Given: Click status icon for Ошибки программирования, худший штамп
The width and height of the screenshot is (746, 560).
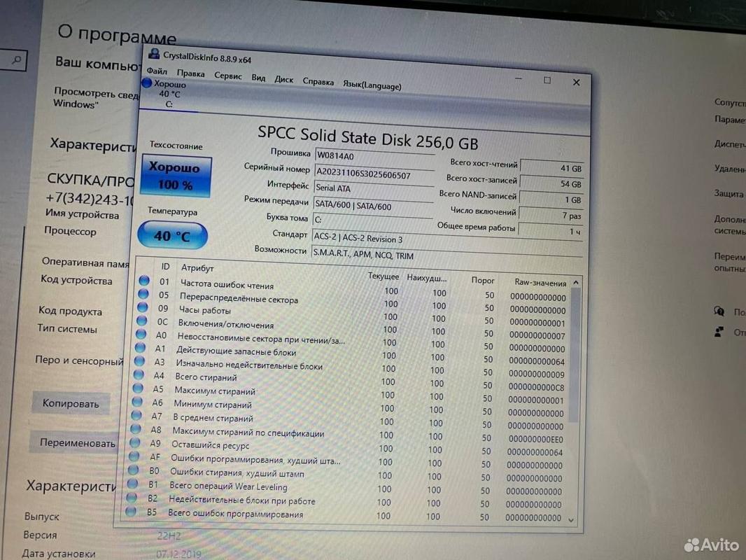Looking at the screenshot, I should coord(134,456).
